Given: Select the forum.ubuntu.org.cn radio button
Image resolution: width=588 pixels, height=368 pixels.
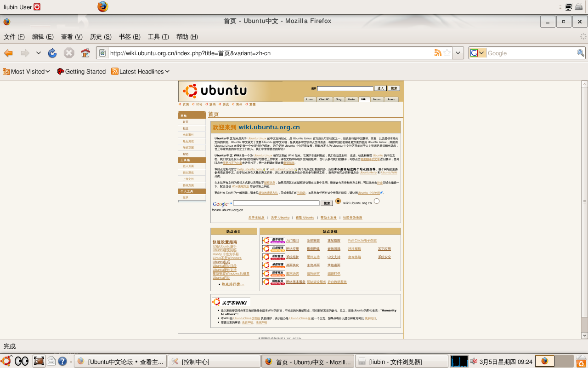Looking at the screenshot, I should (x=377, y=201).
